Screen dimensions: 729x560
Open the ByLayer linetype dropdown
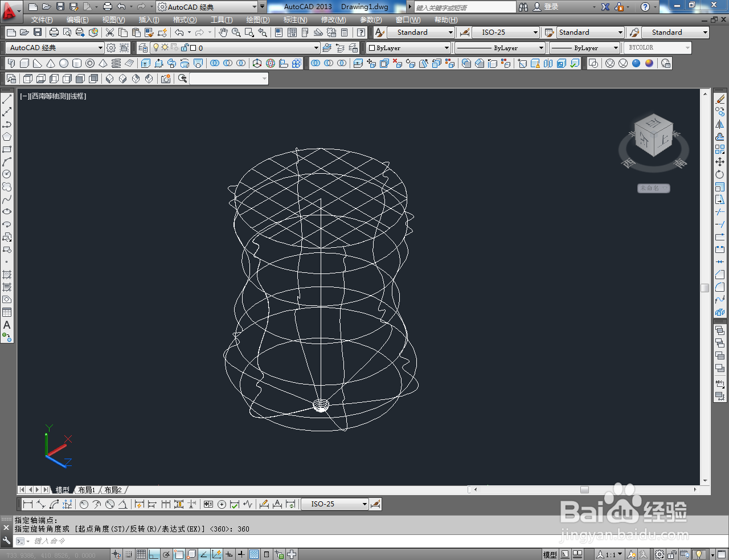[500, 48]
